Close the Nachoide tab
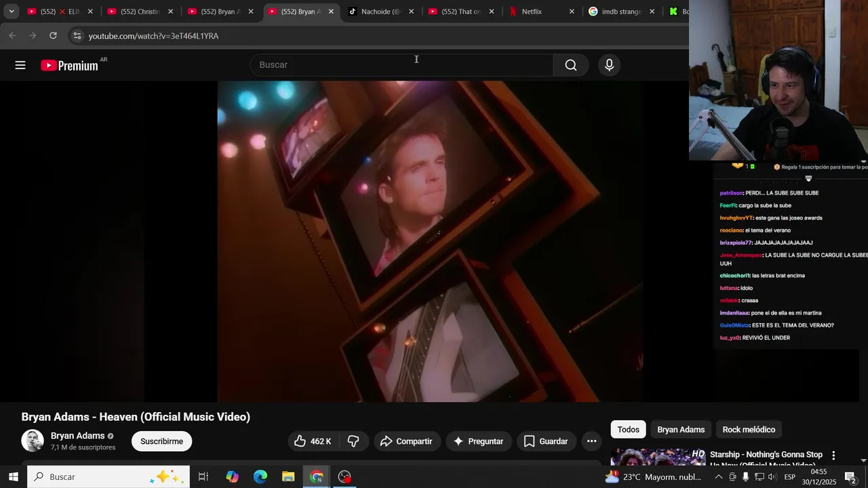Viewport: 868px width, 488px height. 411,12
